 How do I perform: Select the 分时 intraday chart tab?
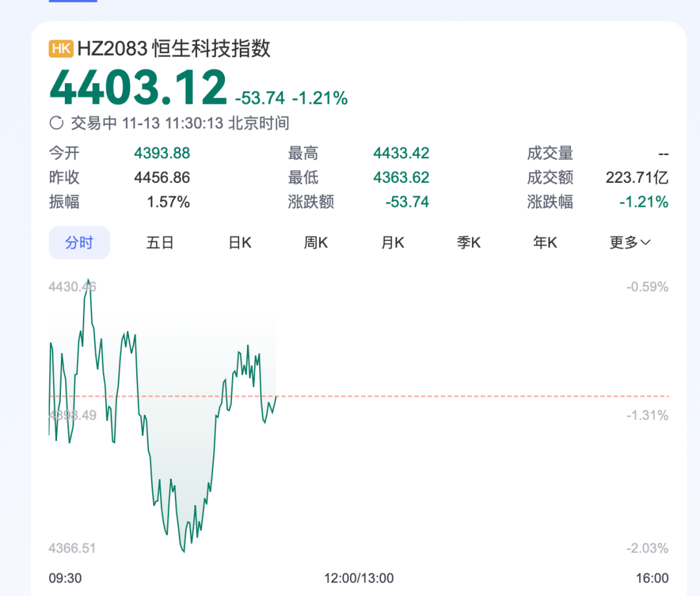(79, 243)
